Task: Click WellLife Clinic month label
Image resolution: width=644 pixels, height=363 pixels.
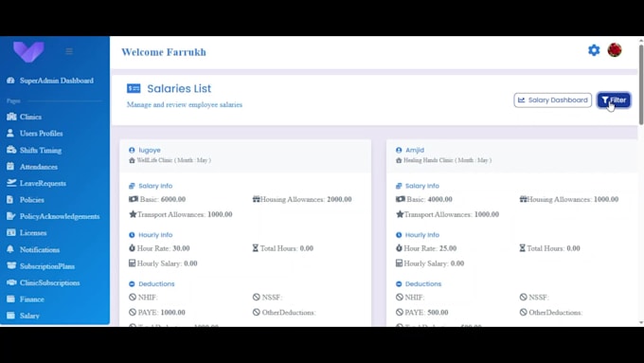Action: 173,160
